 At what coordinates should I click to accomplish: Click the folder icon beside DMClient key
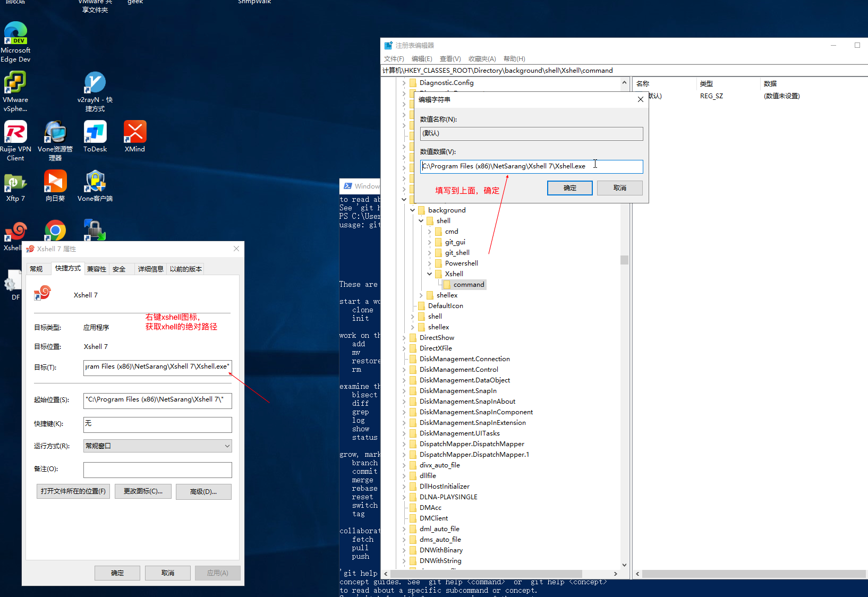[413, 518]
